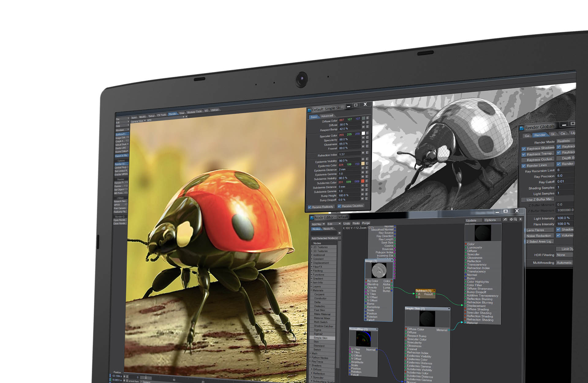Click the Node Editor pan arrows icon
Image resolution: width=588 pixels, height=383 pixels.
[511, 219]
